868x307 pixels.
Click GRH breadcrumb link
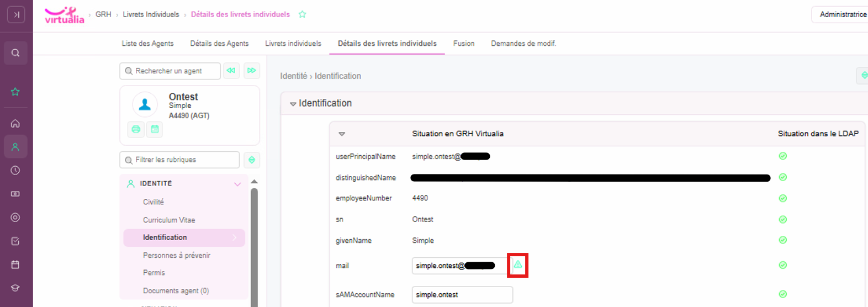pyautogui.click(x=103, y=14)
